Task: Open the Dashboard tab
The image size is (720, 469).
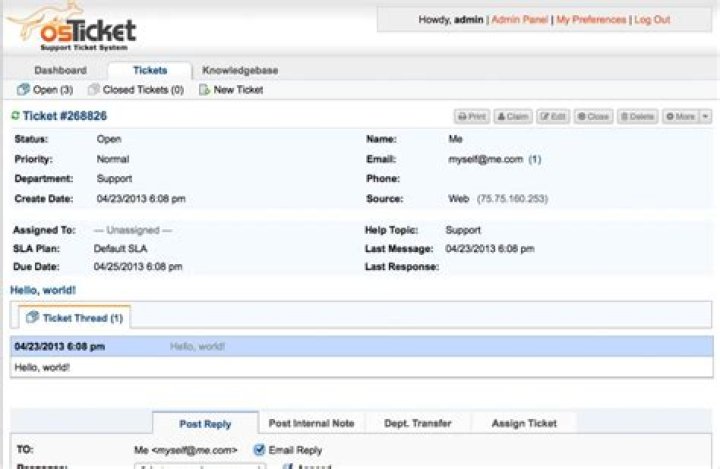Action: (61, 70)
